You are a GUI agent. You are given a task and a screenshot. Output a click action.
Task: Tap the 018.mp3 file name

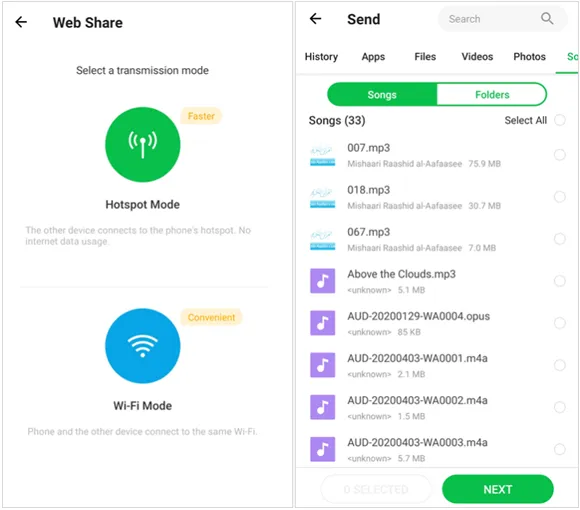pos(368,190)
